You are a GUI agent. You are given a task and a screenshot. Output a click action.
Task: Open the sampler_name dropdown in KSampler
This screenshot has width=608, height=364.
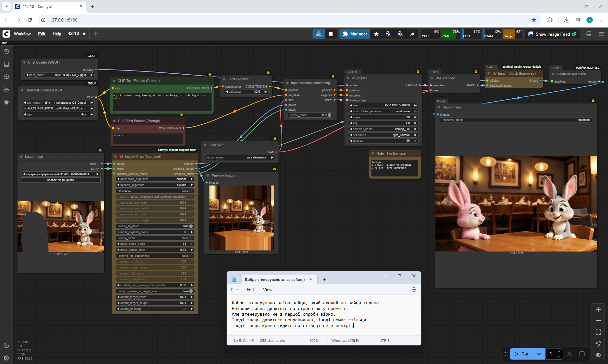(383, 129)
